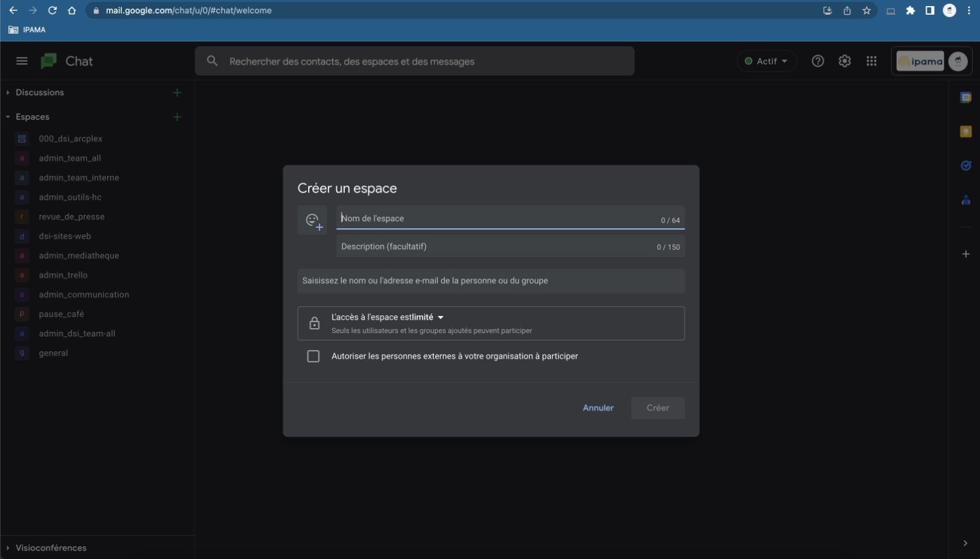
Task: Expand the Visioconférences section
Action: pos(7,548)
